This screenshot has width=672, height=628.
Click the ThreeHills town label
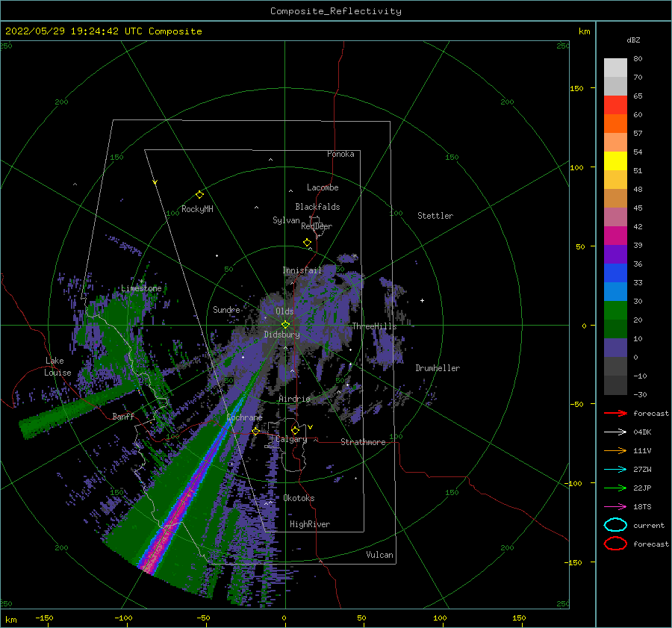[374, 326]
